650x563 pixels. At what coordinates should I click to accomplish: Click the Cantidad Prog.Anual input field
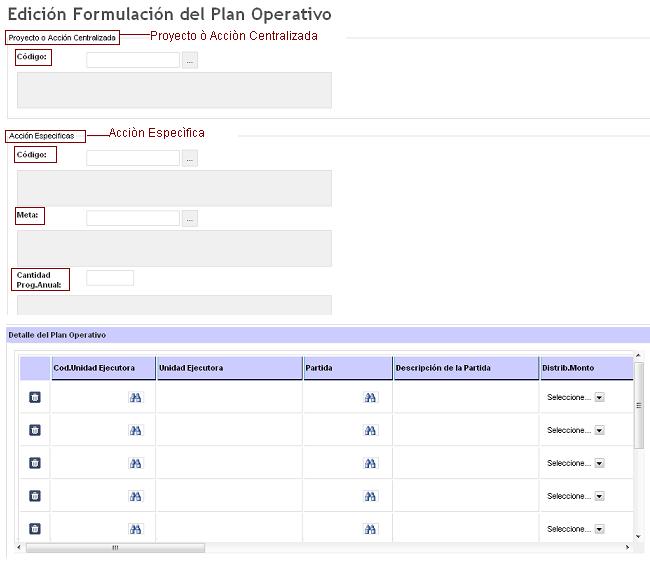(110, 278)
